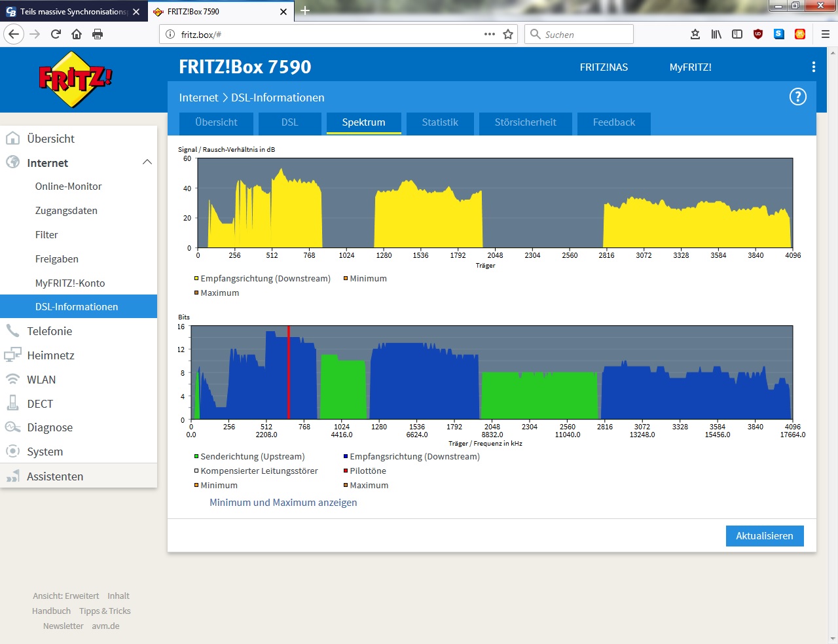Open a new browser tab
The height and width of the screenshot is (644, 838).
click(305, 10)
